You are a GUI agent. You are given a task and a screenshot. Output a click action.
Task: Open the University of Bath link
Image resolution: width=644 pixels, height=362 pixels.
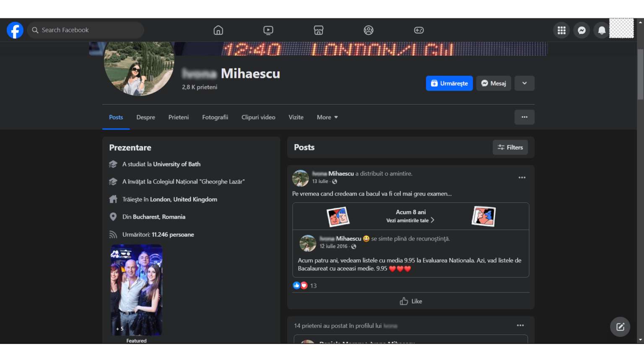point(177,164)
